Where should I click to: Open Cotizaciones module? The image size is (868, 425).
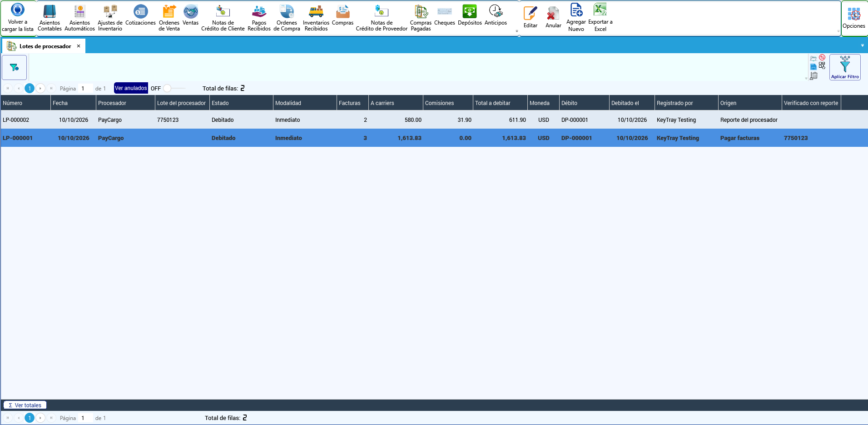[140, 15]
